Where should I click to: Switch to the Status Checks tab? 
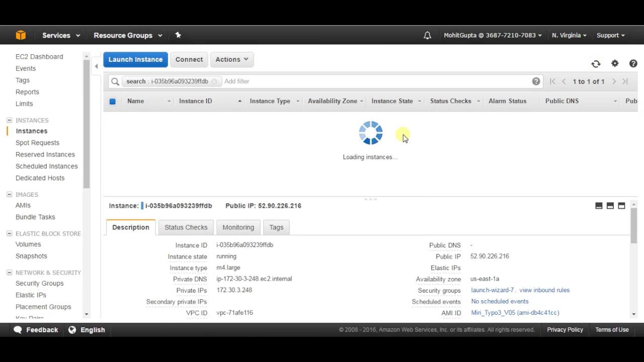pos(186,227)
